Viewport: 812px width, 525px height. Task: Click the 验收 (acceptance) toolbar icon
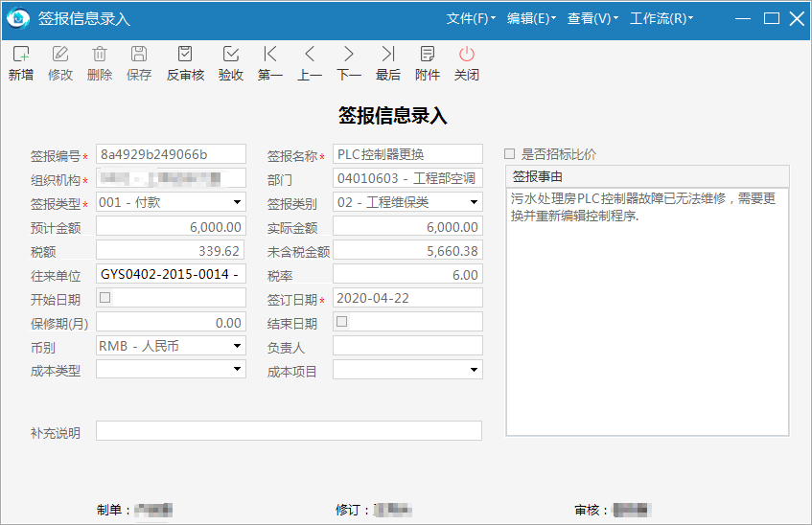pos(230,54)
